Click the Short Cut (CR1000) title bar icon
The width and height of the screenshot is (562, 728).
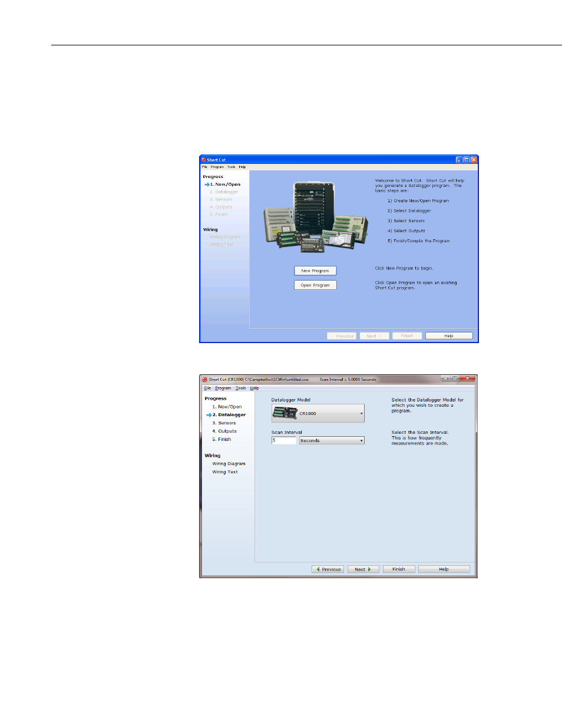pos(205,380)
